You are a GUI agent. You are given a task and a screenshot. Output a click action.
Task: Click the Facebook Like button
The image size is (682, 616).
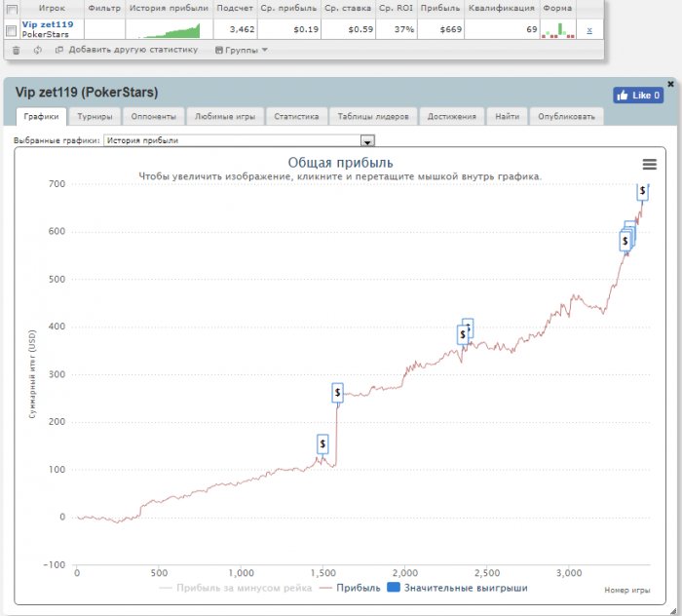[x=638, y=96]
